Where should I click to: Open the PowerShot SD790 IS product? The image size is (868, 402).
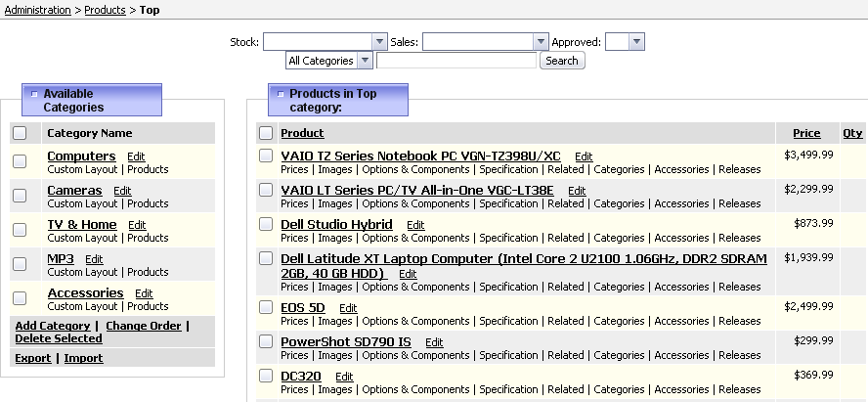[346, 342]
